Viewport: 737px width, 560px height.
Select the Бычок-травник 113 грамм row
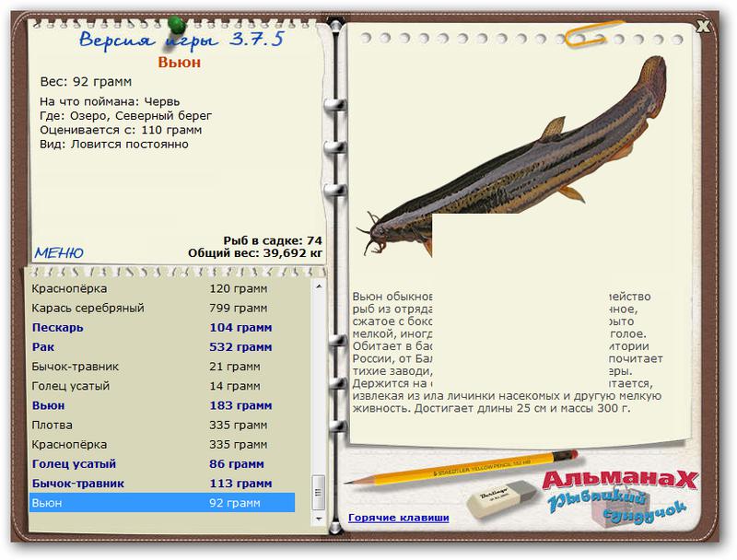click(162, 484)
